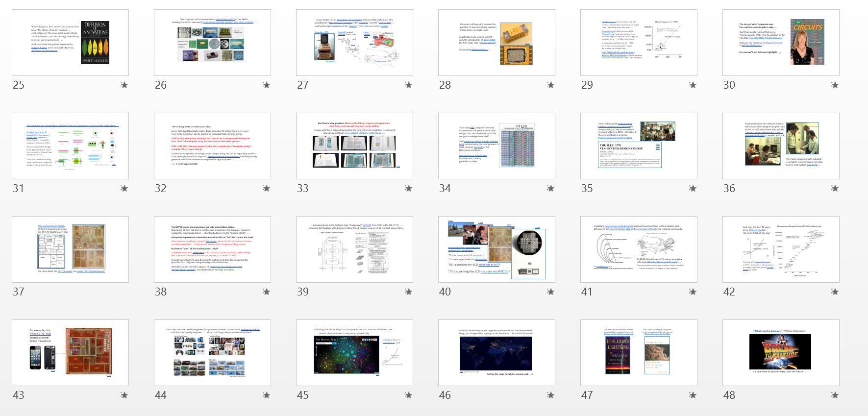This screenshot has width=868, height=416.
Task: Select slide 34 showing the VLSI textbook cover
Action: [496, 146]
